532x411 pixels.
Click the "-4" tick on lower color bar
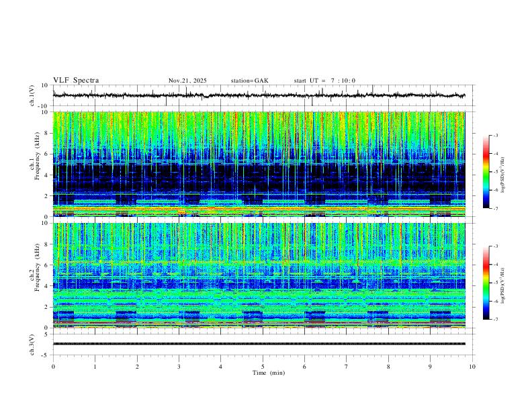click(495, 265)
